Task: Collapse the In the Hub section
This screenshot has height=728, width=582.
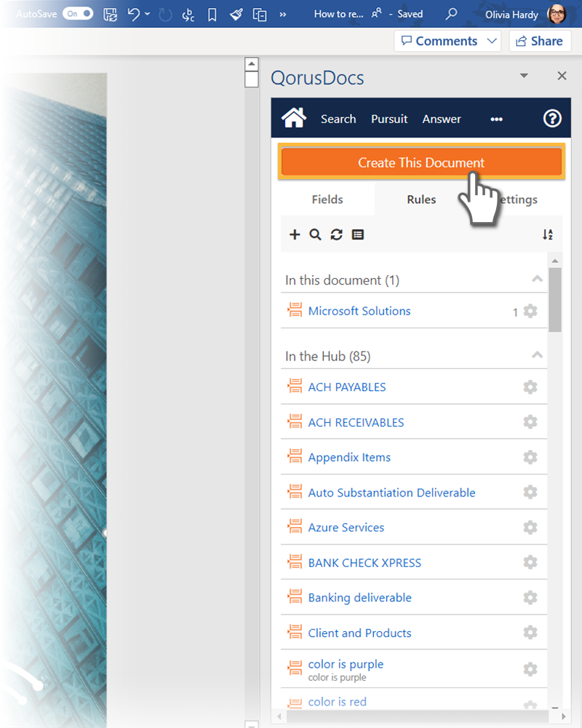Action: coord(537,355)
